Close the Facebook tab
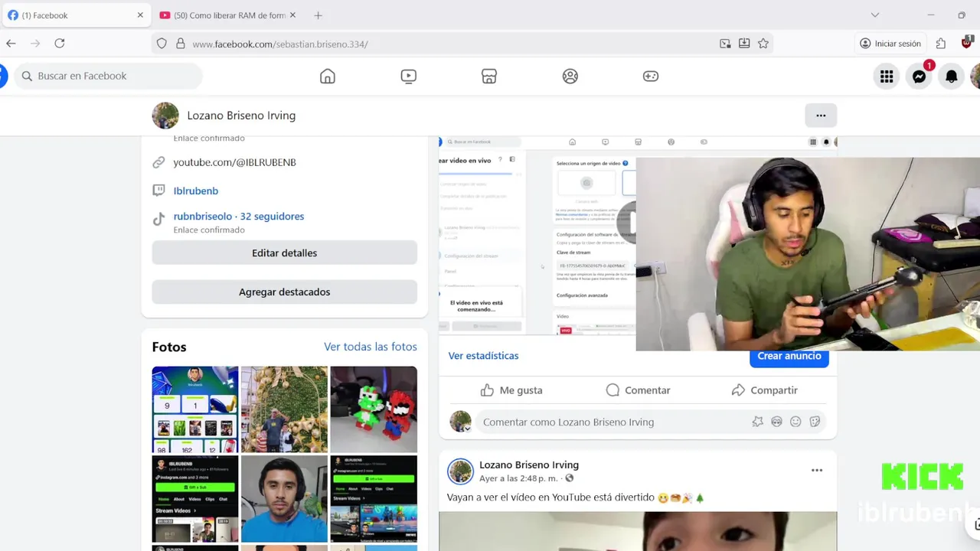Image resolution: width=980 pixels, height=551 pixels. [140, 15]
